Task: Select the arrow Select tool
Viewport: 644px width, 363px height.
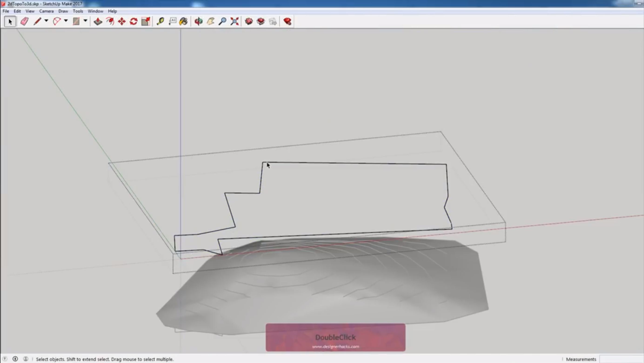Action: (x=10, y=21)
